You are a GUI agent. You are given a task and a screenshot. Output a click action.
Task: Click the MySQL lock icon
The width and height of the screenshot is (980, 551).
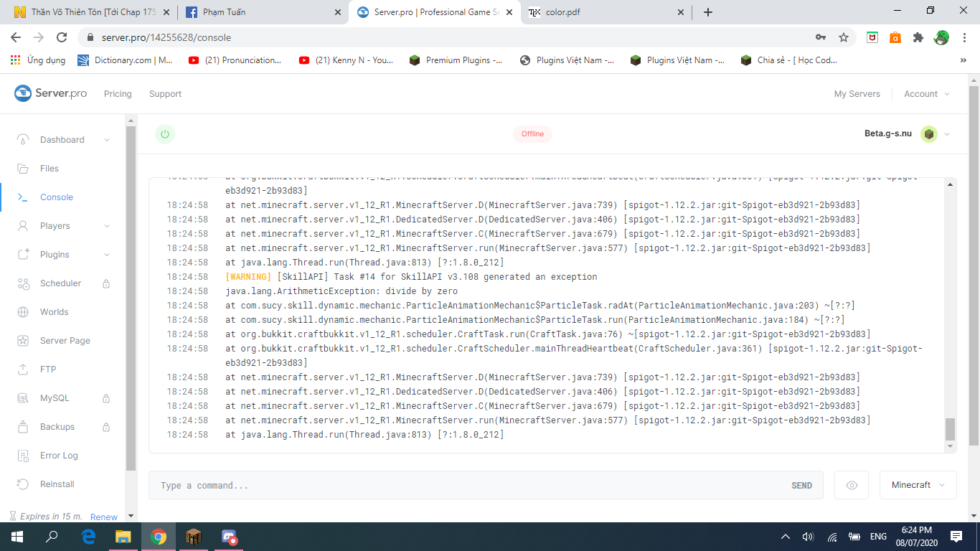pyautogui.click(x=106, y=398)
